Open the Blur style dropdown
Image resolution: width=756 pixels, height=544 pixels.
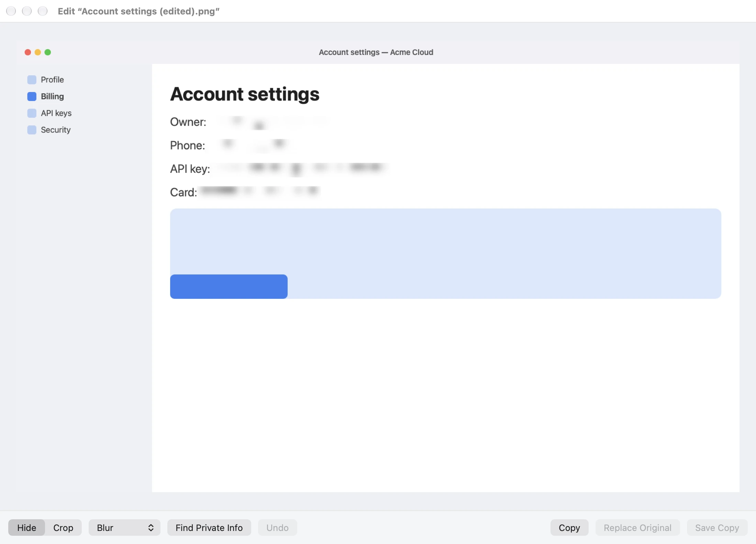pos(124,528)
